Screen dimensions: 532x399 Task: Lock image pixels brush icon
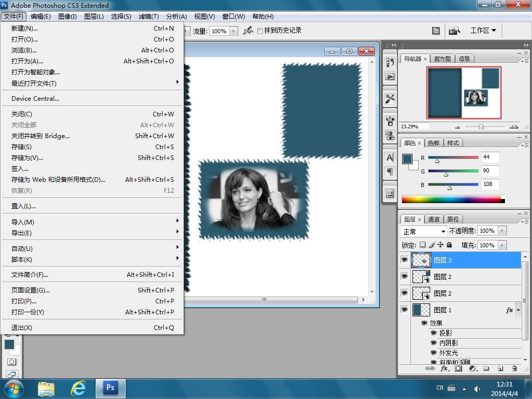point(432,245)
